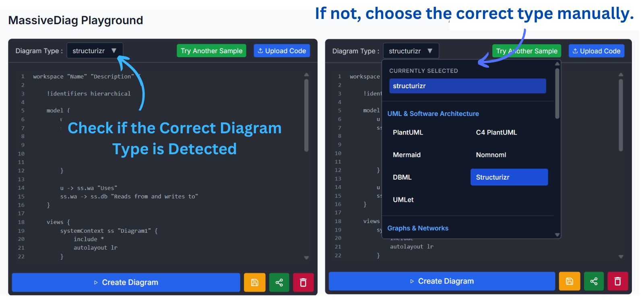Click 'systemContext ss "Diagram1"' line
Image resolution: width=644 pixels, height=302 pixels.
tap(109, 231)
